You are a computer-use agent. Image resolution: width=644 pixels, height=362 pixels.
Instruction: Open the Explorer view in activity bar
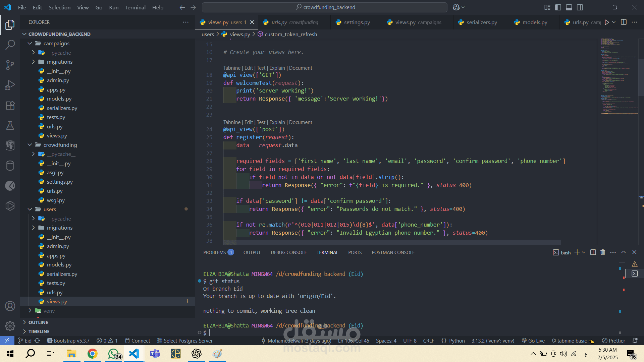click(10, 24)
